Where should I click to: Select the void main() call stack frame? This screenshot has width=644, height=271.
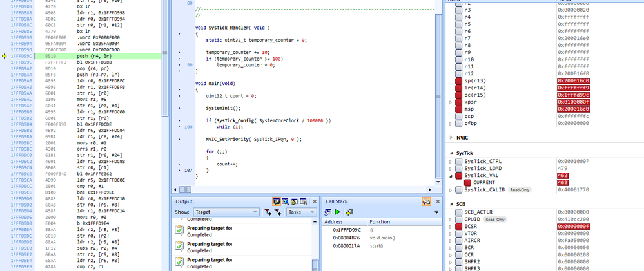point(382,238)
